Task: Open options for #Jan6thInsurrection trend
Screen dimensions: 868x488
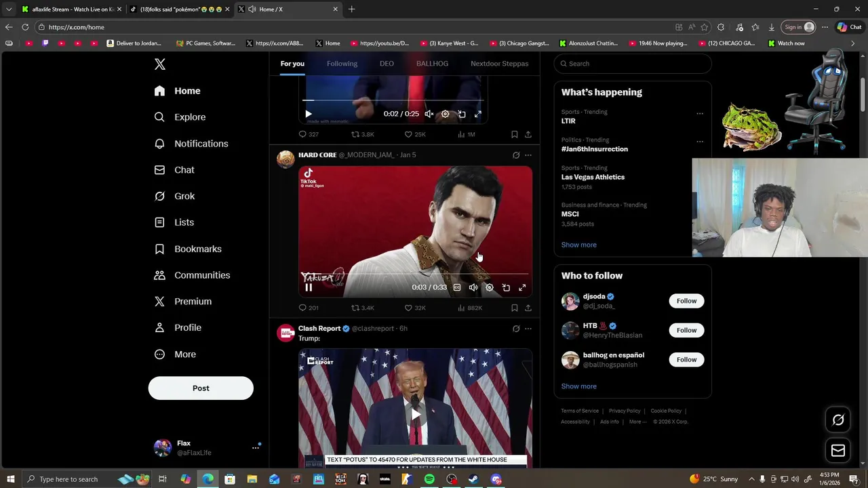Action: click(700, 142)
